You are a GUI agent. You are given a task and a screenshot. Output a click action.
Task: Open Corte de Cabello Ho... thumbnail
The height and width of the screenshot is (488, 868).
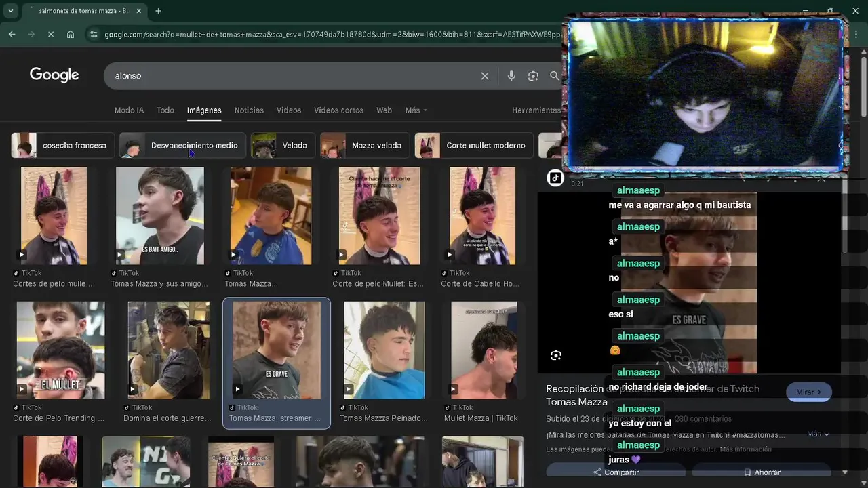(x=482, y=216)
